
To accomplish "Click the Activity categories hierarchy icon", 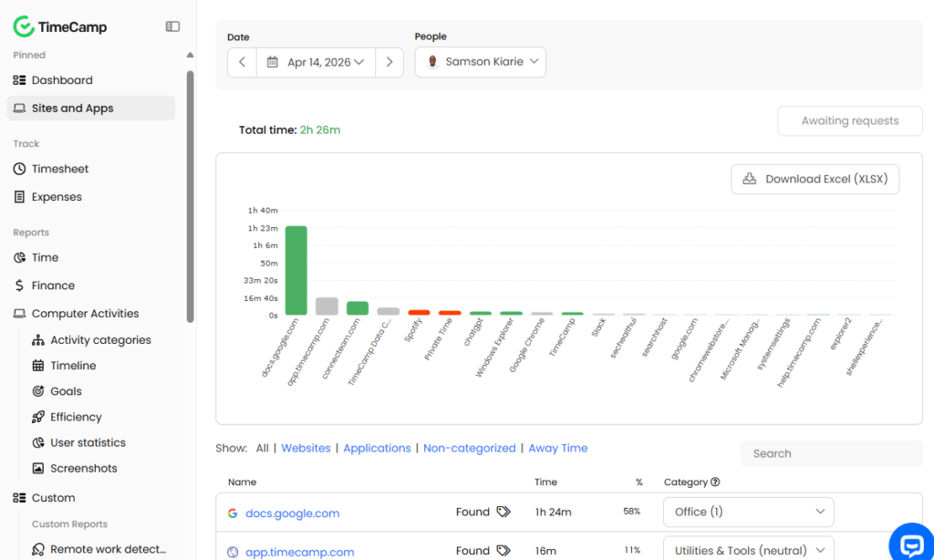I will 38,339.
